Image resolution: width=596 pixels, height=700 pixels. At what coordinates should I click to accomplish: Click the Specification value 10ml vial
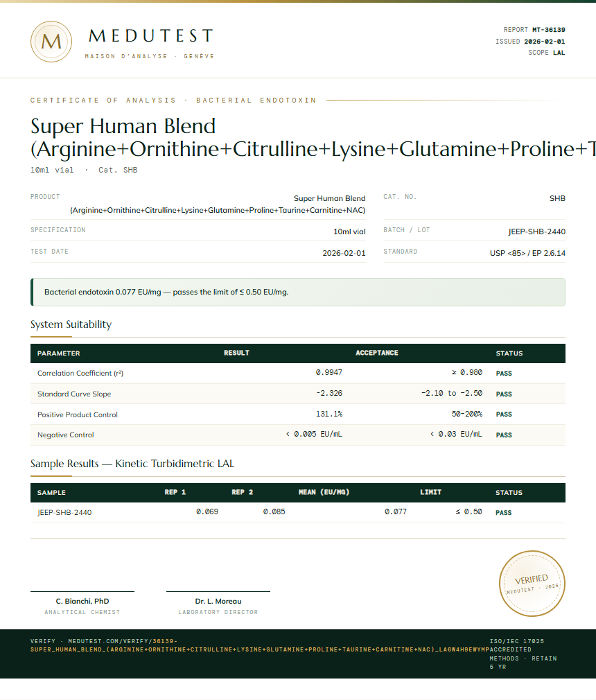[349, 231]
